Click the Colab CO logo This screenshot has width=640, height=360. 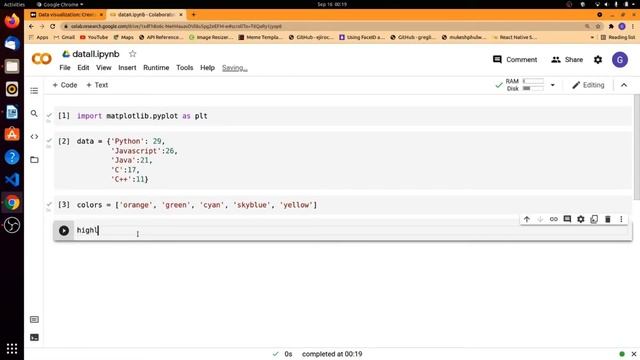tap(42, 59)
